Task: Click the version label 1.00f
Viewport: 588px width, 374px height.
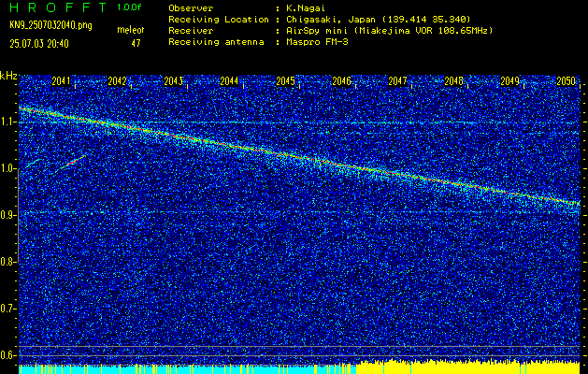Action: (129, 7)
